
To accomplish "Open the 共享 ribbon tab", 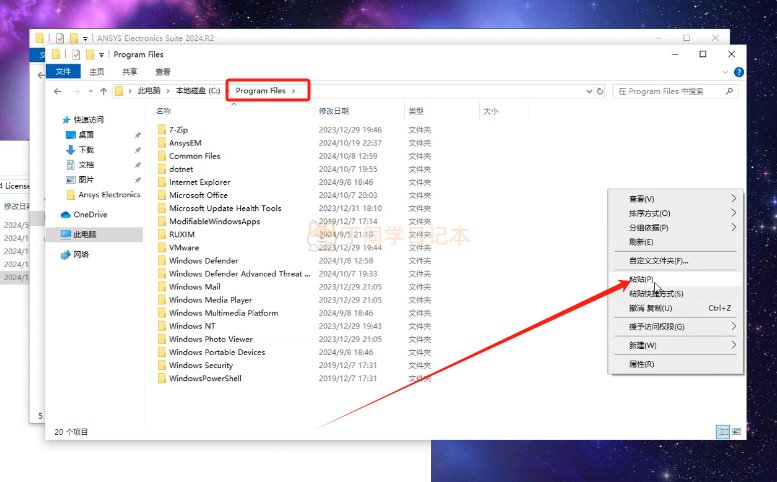I will pyautogui.click(x=130, y=72).
